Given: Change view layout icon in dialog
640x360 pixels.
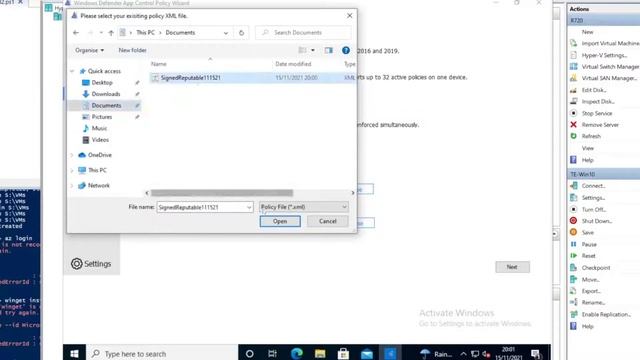Looking at the screenshot, I should [302, 50].
